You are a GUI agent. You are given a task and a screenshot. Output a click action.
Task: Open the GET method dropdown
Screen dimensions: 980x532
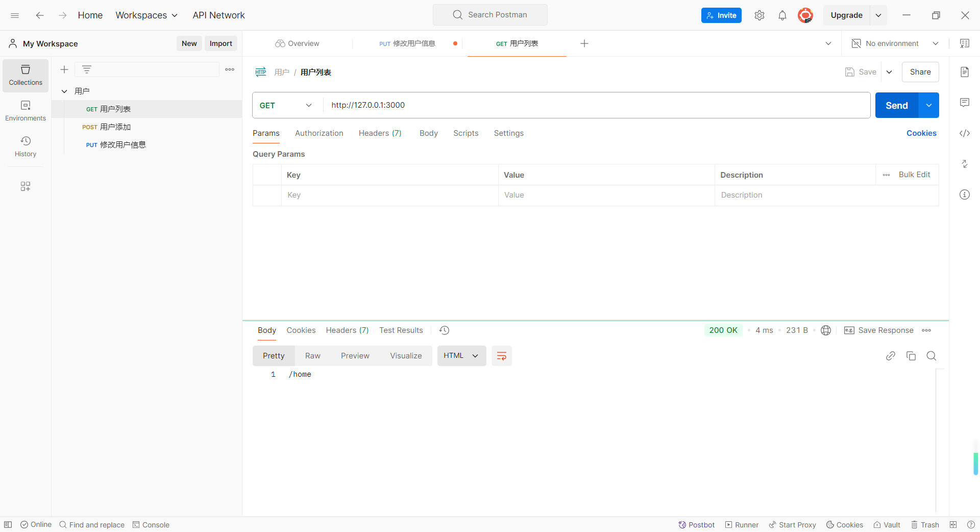[287, 105]
